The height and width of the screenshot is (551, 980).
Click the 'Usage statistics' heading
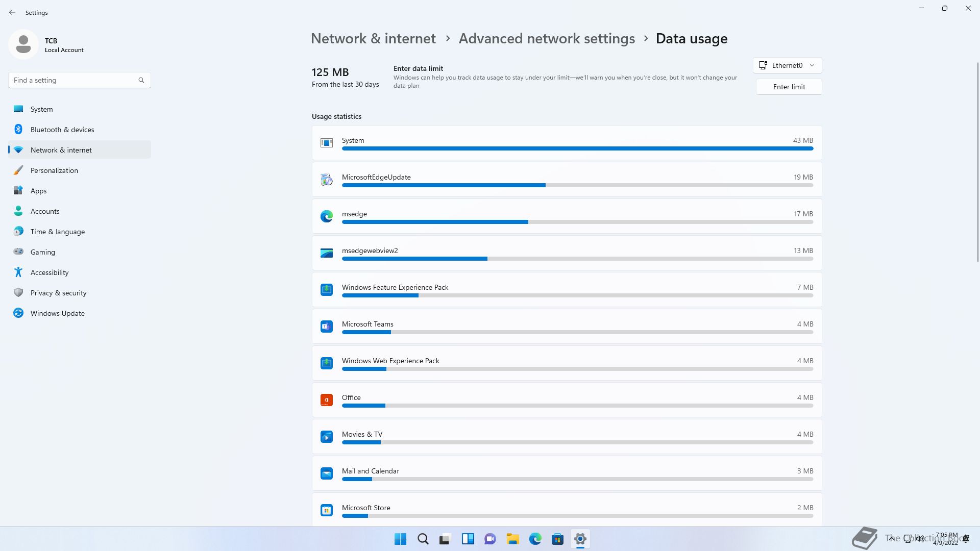[x=336, y=116]
